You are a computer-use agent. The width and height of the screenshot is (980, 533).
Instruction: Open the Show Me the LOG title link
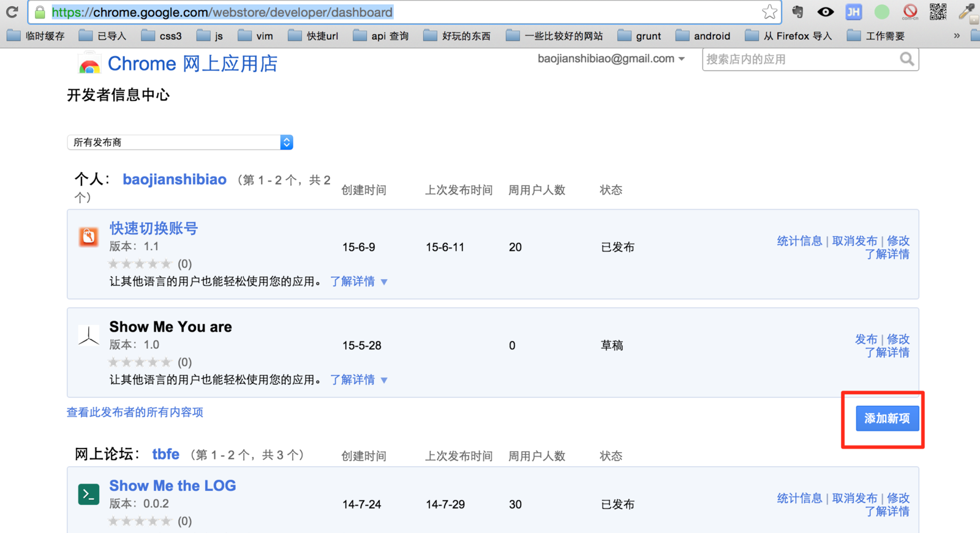point(173,486)
